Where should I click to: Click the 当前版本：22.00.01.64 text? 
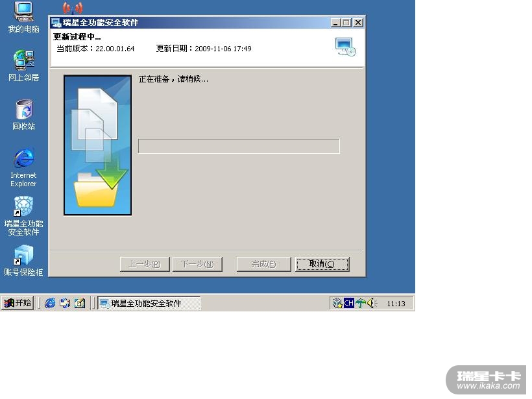pyautogui.click(x=95, y=49)
